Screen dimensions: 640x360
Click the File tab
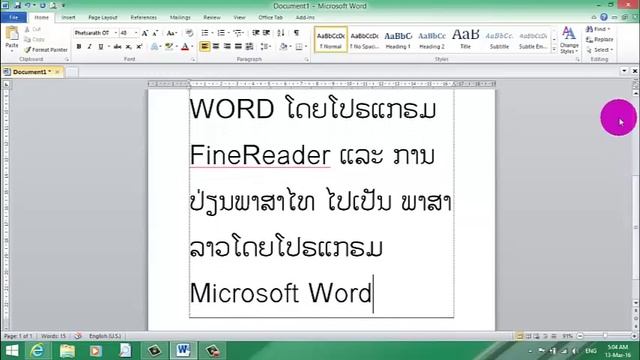click(13, 18)
